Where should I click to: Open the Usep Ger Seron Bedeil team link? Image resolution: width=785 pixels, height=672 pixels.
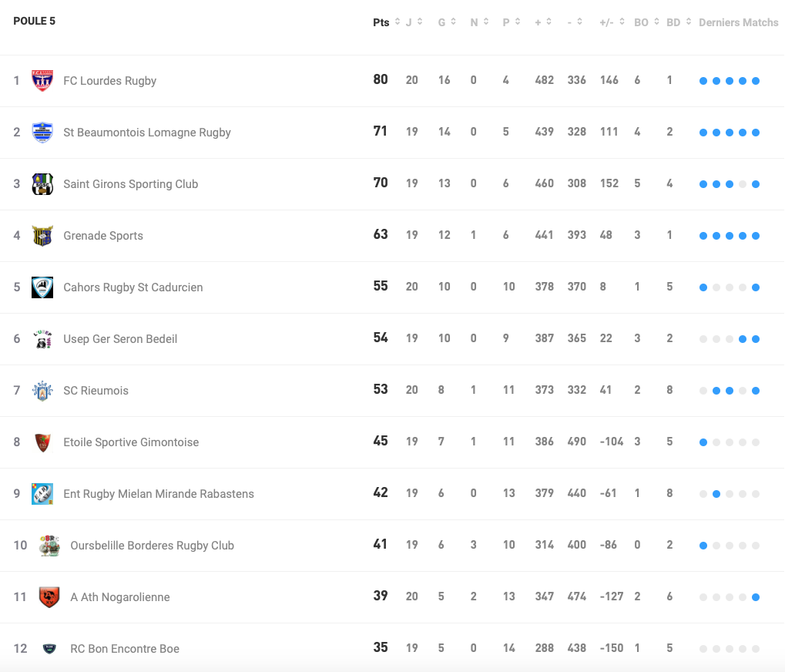click(120, 339)
